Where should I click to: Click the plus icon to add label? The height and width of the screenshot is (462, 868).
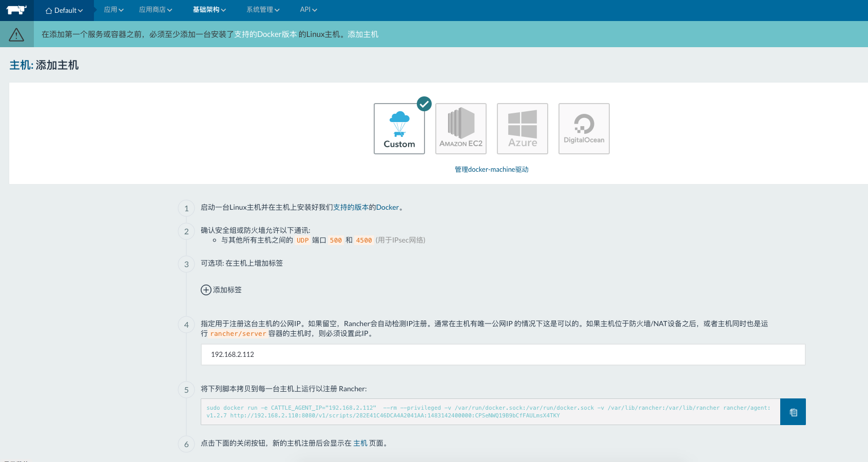point(206,290)
